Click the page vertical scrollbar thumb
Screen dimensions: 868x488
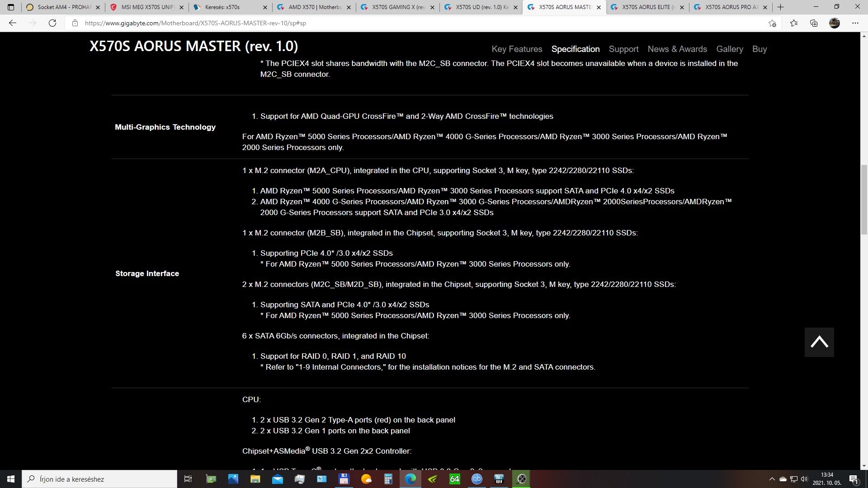coord(864,200)
